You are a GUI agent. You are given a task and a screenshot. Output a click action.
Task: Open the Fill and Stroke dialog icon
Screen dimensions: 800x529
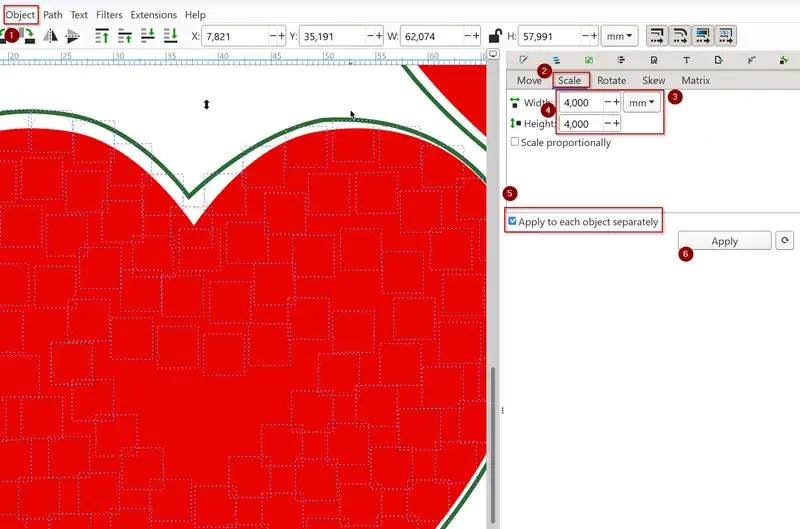522,61
